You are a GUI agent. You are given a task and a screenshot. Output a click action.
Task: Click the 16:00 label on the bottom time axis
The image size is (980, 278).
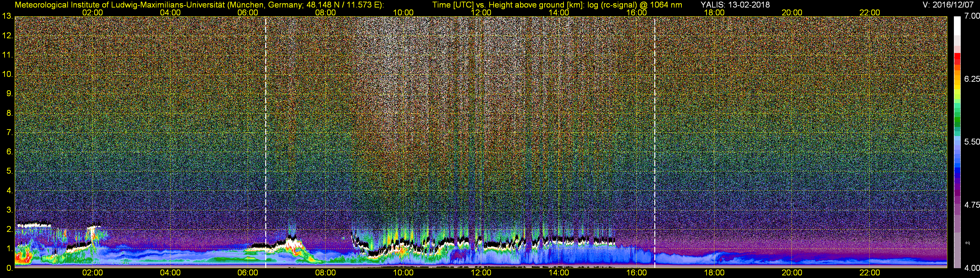[x=636, y=273]
